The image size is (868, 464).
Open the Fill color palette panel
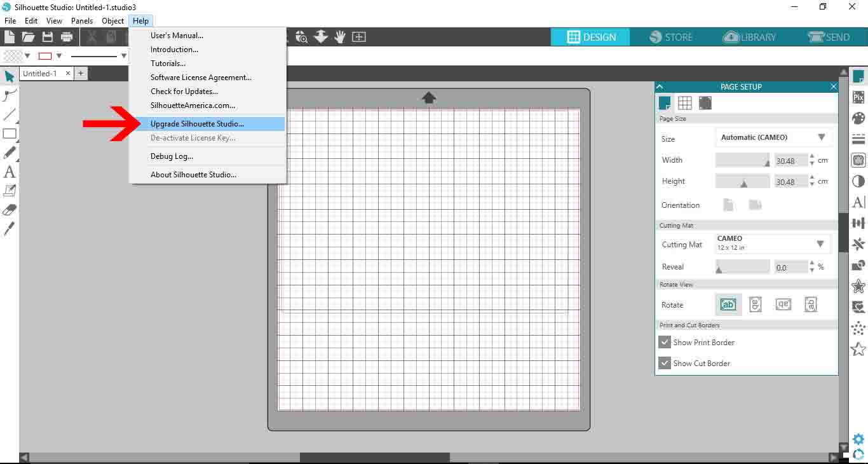pos(858,118)
